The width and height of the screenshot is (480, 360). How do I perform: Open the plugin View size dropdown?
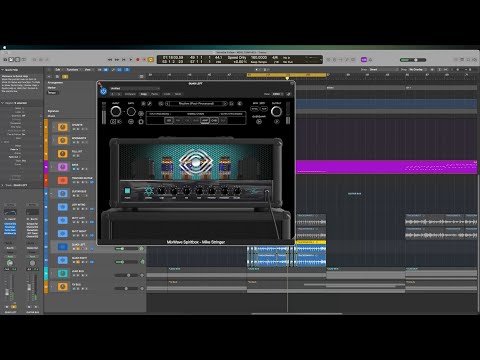coord(277,94)
